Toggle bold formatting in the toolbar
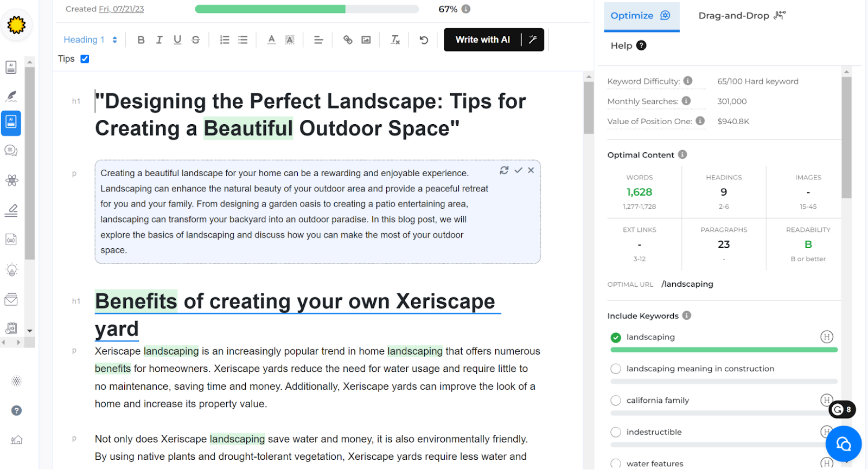 coord(141,40)
